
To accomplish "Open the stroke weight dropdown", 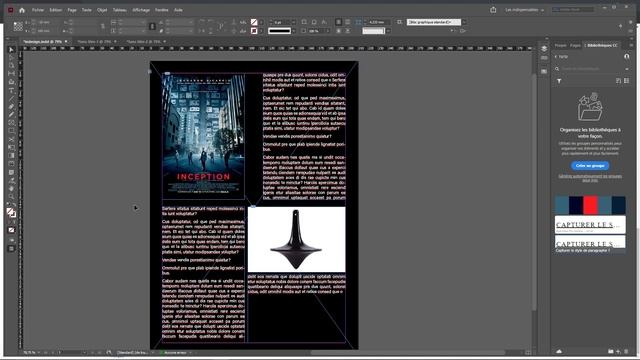I will pyautogui.click(x=293, y=22).
